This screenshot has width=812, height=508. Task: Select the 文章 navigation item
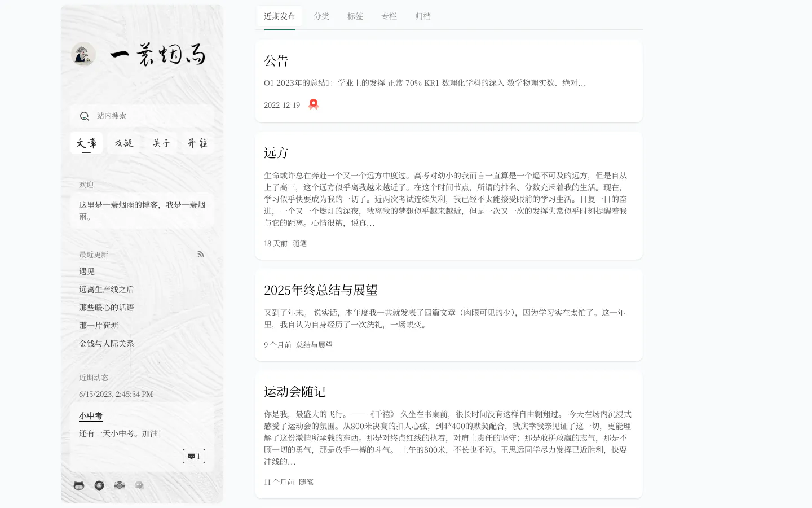click(x=86, y=143)
